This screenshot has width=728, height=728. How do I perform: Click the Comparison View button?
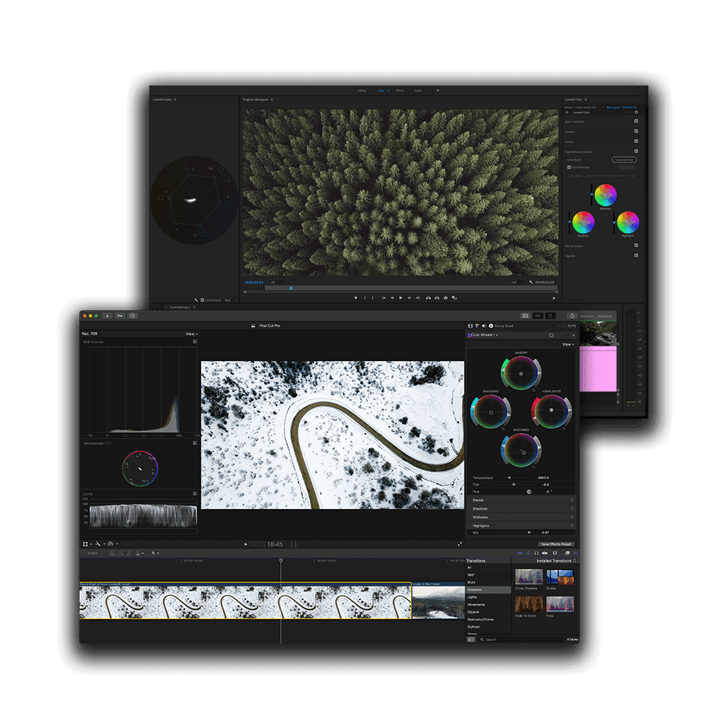click(623, 160)
